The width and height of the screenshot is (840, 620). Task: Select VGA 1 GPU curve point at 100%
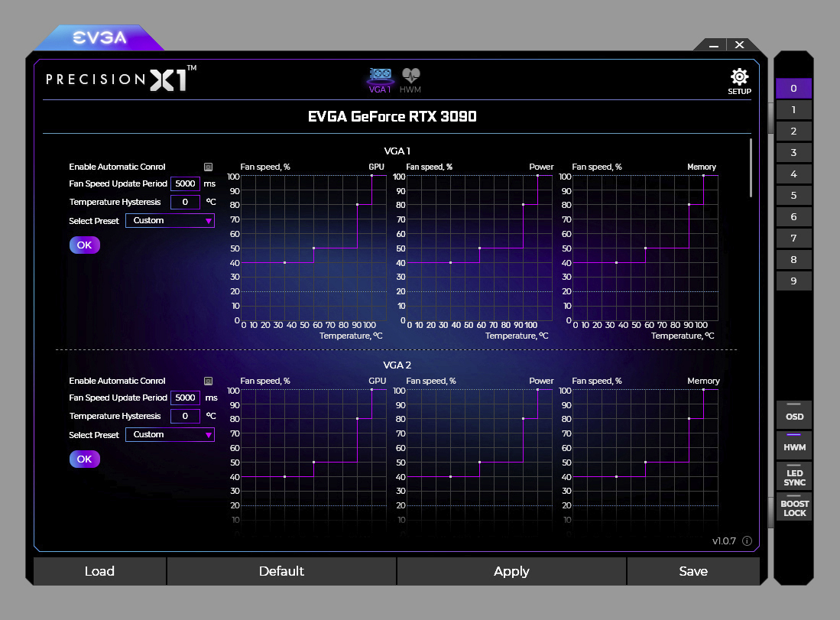click(371, 176)
